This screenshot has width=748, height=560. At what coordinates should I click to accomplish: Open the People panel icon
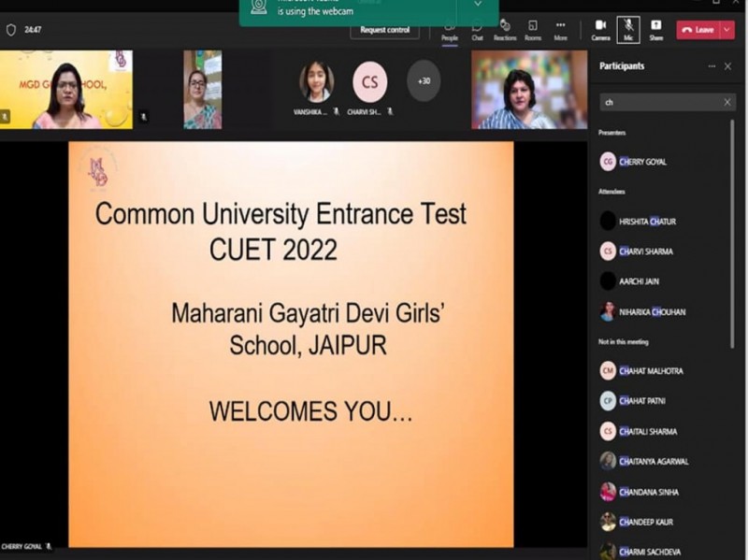pyautogui.click(x=450, y=30)
